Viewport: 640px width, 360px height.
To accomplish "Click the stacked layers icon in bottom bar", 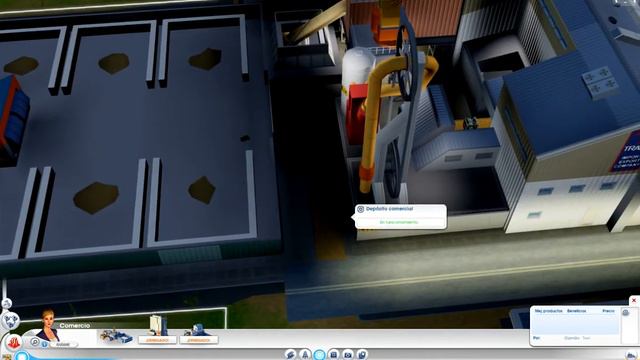I will point(362,354).
